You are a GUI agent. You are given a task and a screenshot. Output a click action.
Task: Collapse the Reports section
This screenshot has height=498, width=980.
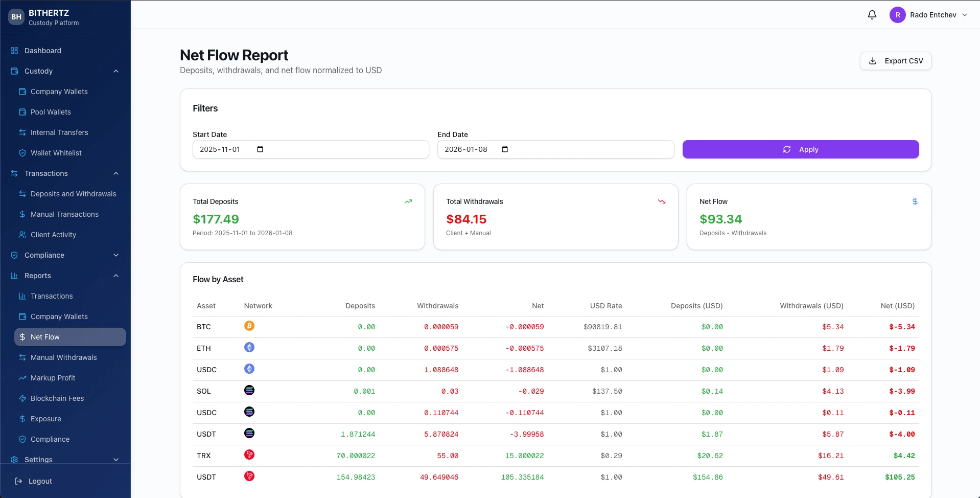(116, 276)
